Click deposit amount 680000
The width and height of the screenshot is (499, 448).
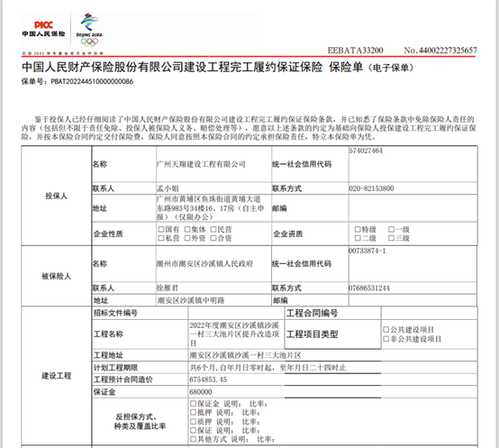pos(201,392)
